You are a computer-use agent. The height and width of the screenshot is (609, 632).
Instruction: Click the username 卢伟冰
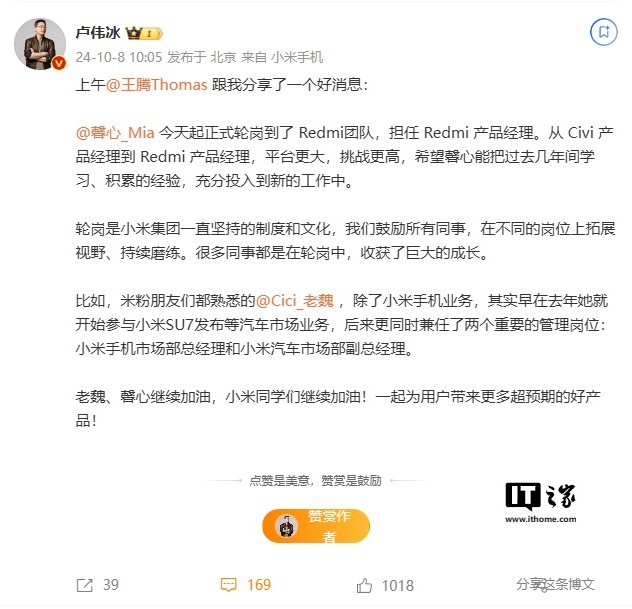tap(98, 33)
